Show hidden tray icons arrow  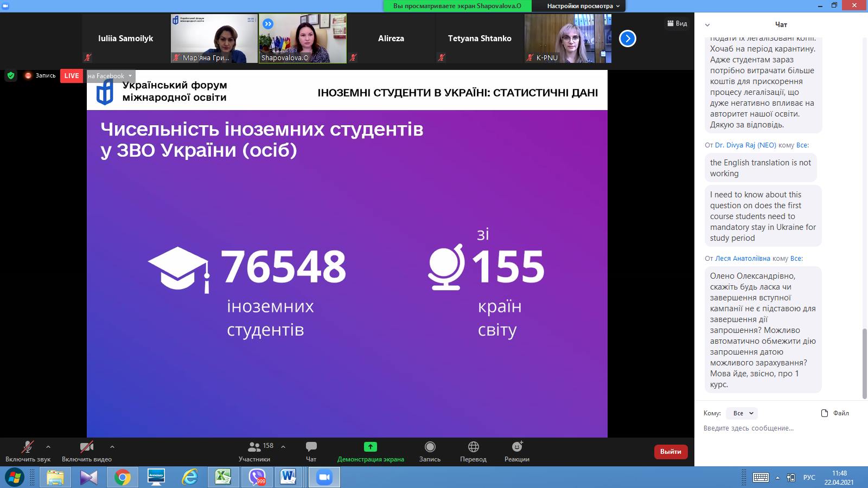pos(777,478)
